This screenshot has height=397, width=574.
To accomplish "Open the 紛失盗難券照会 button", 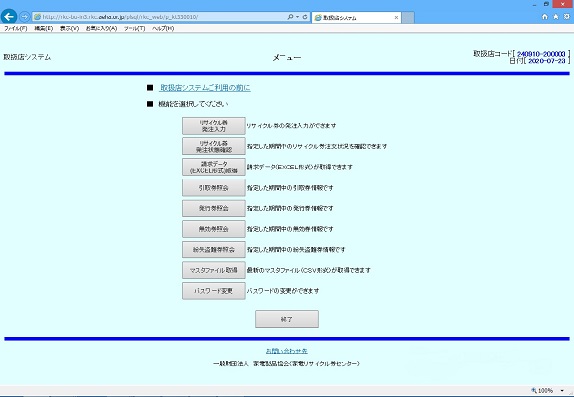I will pos(214,250).
